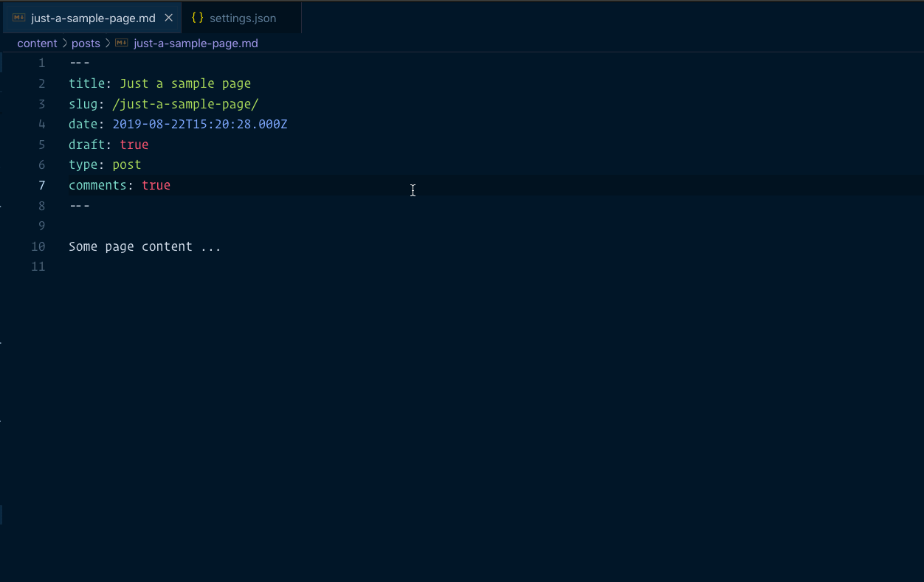Switch to the settings.json tab
Screen dimensions: 924x582
[x=243, y=18]
